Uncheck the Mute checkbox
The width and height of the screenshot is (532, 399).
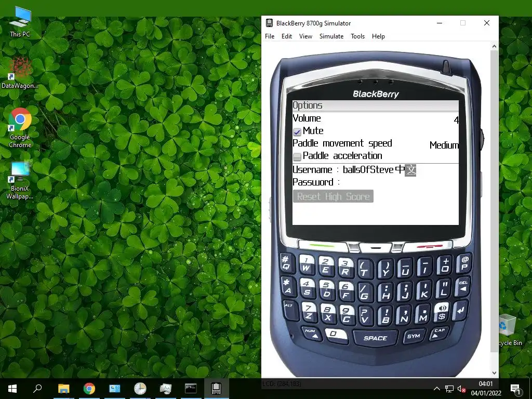click(x=297, y=131)
